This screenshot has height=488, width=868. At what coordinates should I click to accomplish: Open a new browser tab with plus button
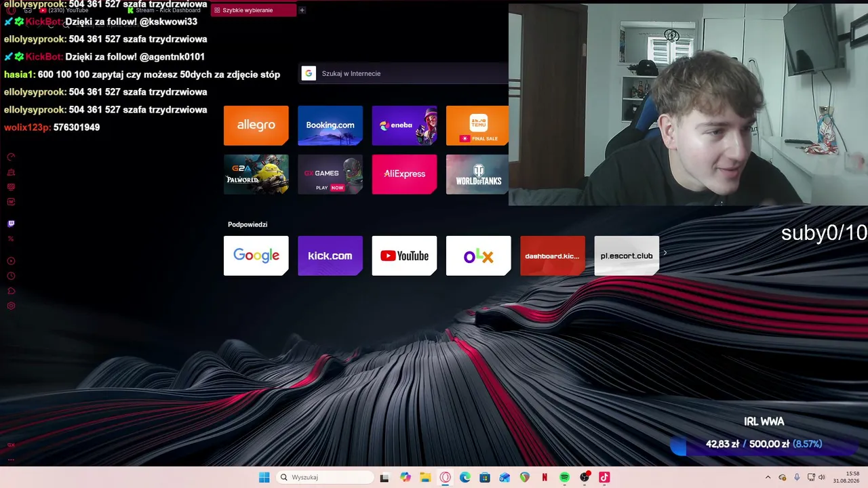pyautogui.click(x=302, y=10)
